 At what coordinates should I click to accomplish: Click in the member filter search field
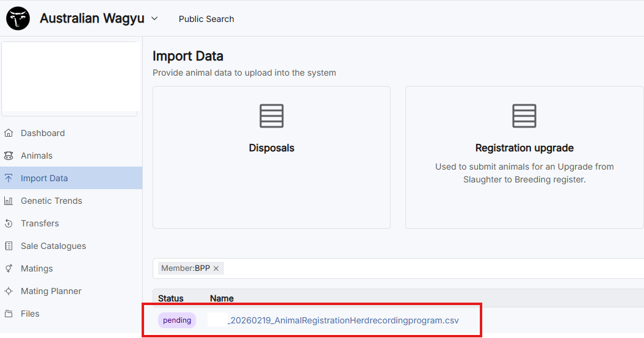427,268
